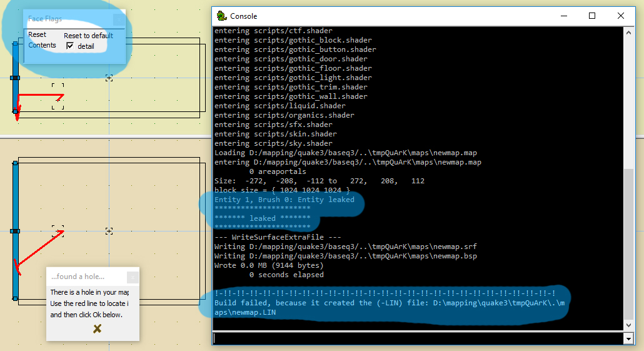Click the 'entering scripts/sfx.shader' line
Screen dimensions: 644x351
point(273,125)
